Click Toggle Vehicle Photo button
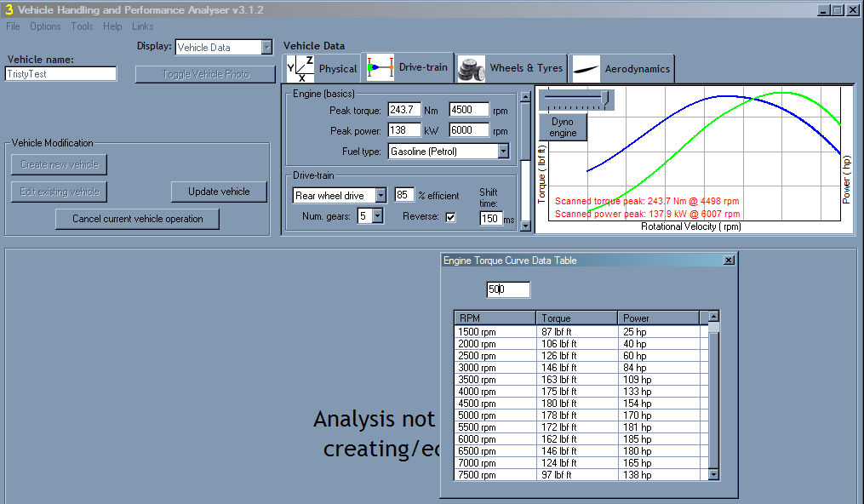Screen dimensions: 864x504 (205, 74)
